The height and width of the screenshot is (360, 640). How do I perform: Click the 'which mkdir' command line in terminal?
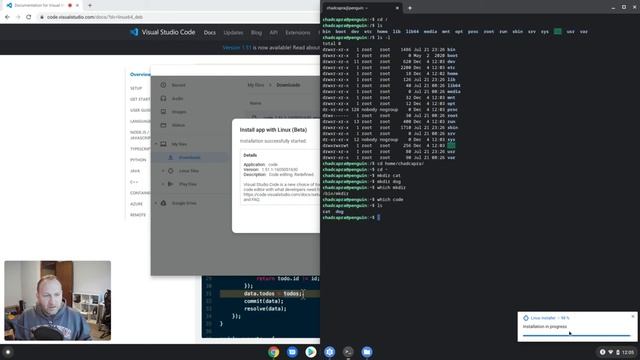pyautogui.click(x=364, y=187)
